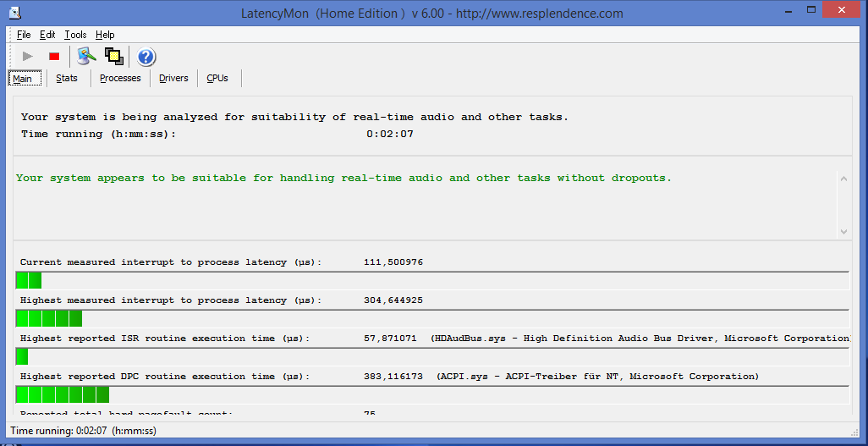Open the Tools menu

pos(75,35)
